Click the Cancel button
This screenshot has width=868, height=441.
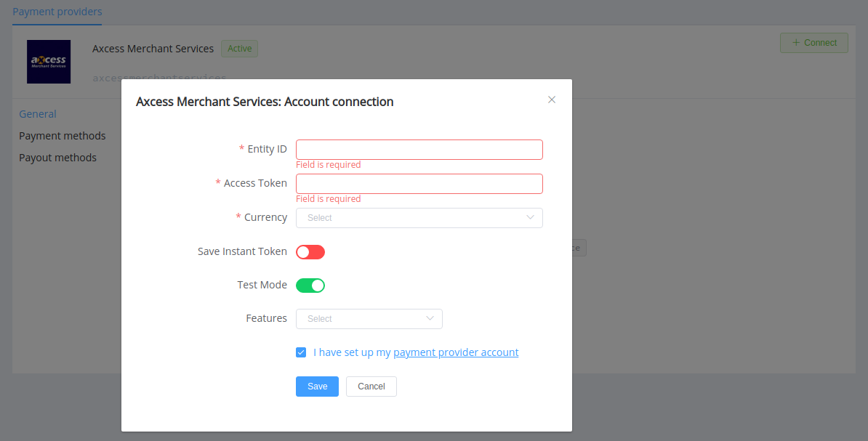point(371,387)
